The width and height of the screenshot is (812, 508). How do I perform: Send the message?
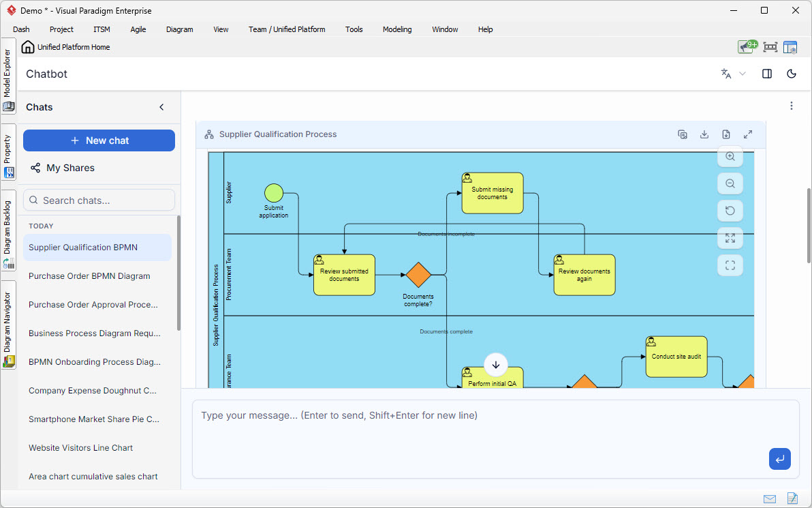point(779,459)
